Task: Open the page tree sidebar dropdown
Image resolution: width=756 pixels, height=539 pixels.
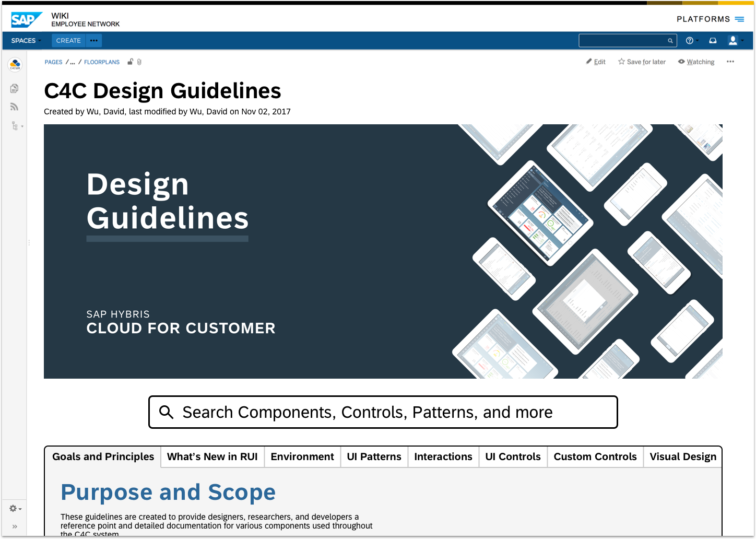Action: 17,126
